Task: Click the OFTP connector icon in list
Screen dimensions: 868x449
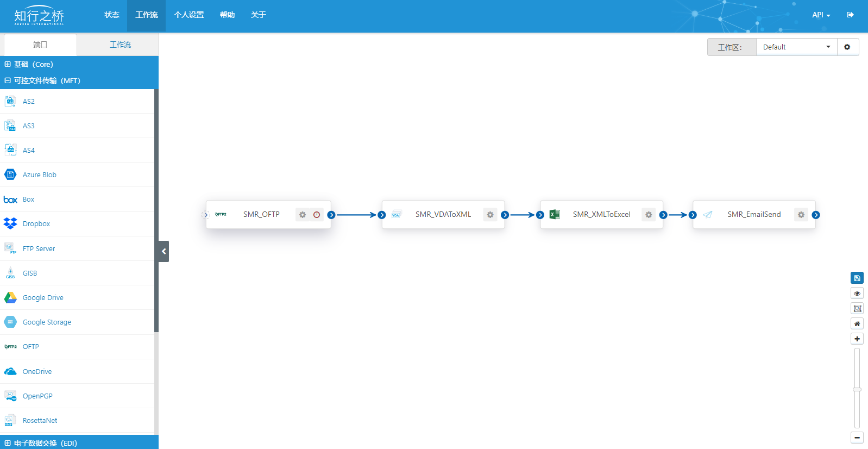Action: click(10, 346)
